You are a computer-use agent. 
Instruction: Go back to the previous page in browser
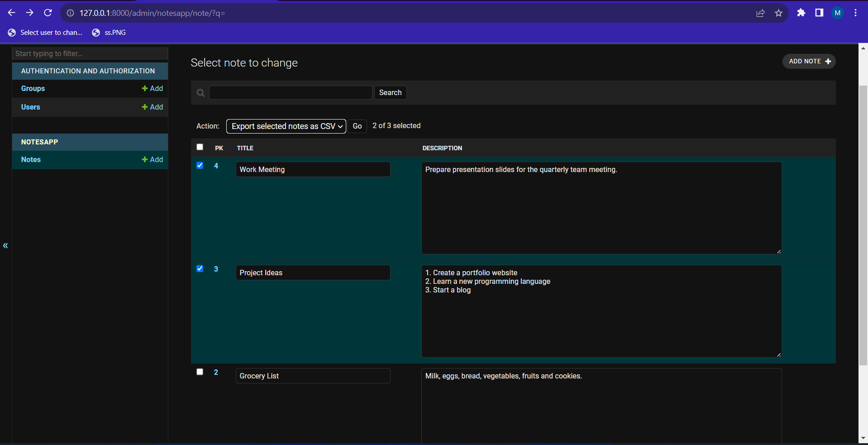click(12, 13)
